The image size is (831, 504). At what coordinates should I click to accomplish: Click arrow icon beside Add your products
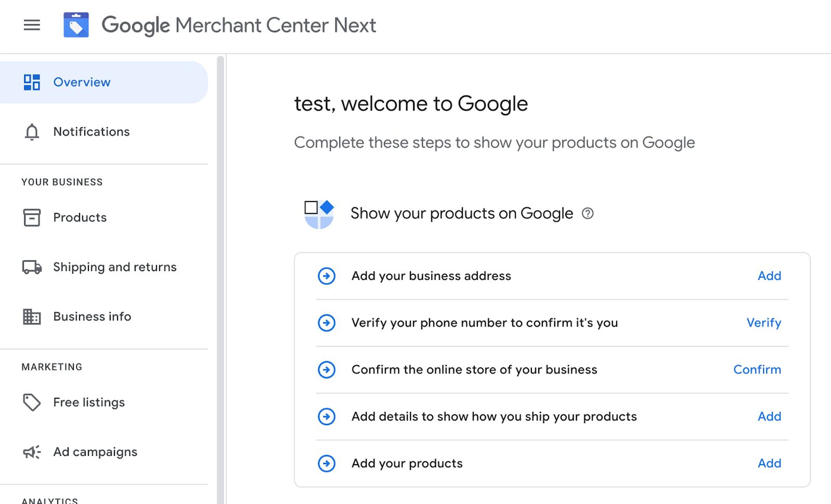click(x=327, y=463)
